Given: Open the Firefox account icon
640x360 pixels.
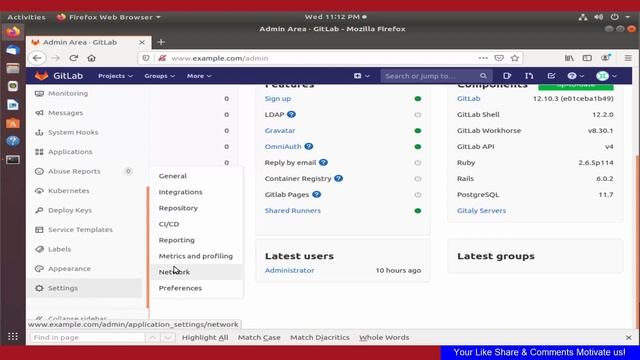Looking at the screenshot, I should [606, 58].
